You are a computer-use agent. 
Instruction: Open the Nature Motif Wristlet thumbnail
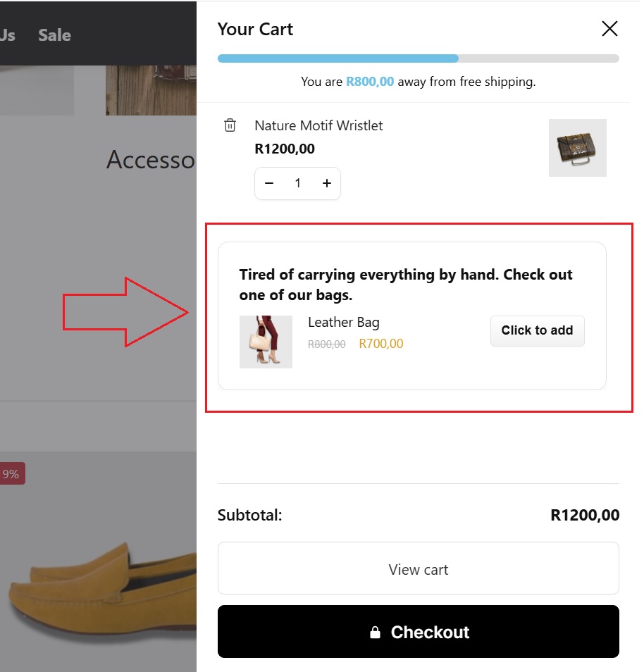click(x=577, y=148)
